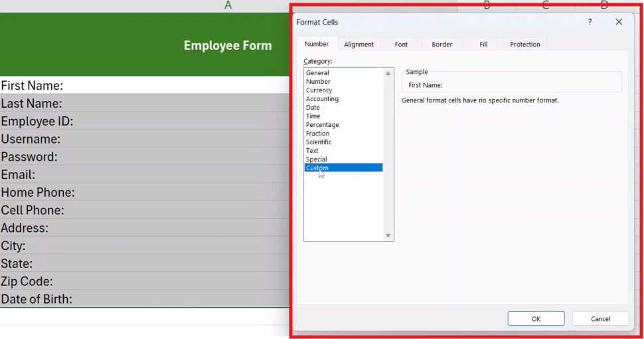Click the help question mark icon
Viewport: 644px width, 339px height.
click(x=590, y=22)
